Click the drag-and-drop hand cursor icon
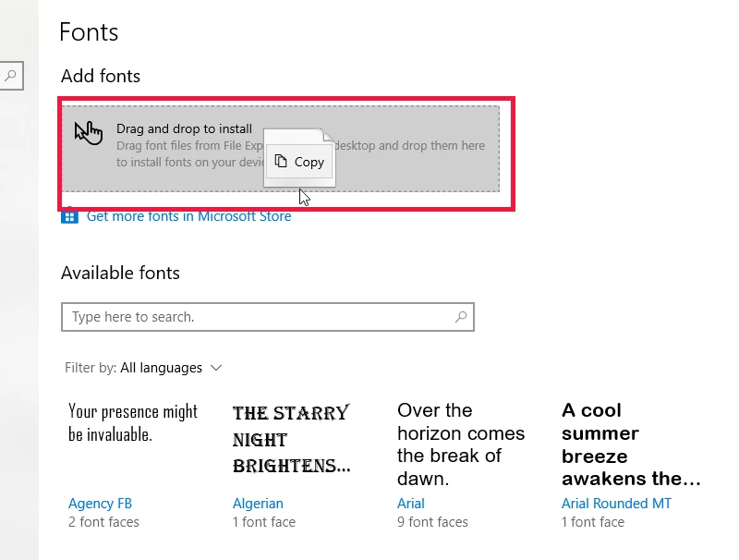The image size is (739, 560). [88, 132]
